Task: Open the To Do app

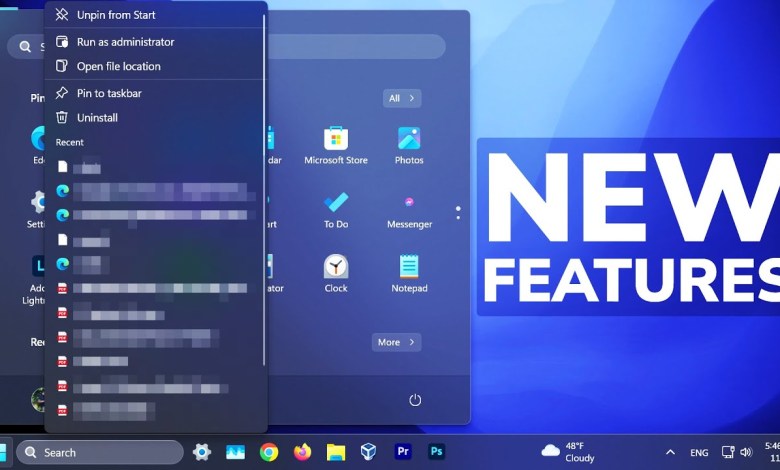Action: (x=336, y=210)
